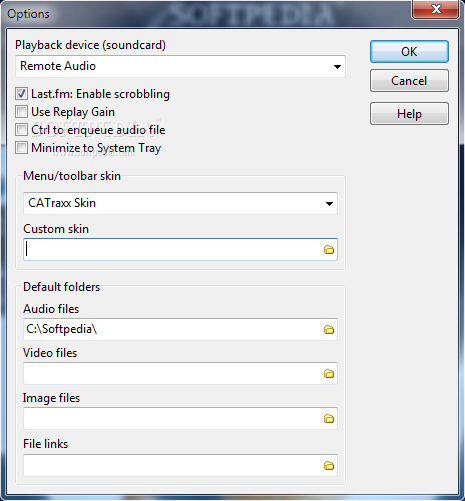Check Ctrl to enqueue audio file
The height and width of the screenshot is (501, 465).
coord(21,130)
